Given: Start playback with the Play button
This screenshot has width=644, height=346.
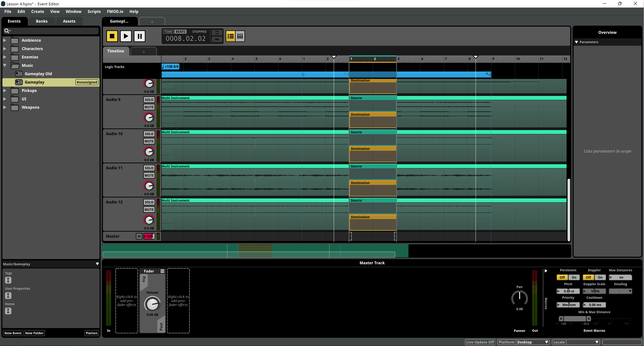Looking at the screenshot, I should tap(126, 36).
